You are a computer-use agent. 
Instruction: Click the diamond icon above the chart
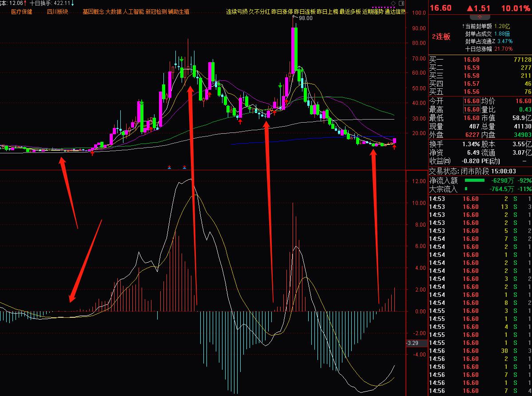[393, 3]
